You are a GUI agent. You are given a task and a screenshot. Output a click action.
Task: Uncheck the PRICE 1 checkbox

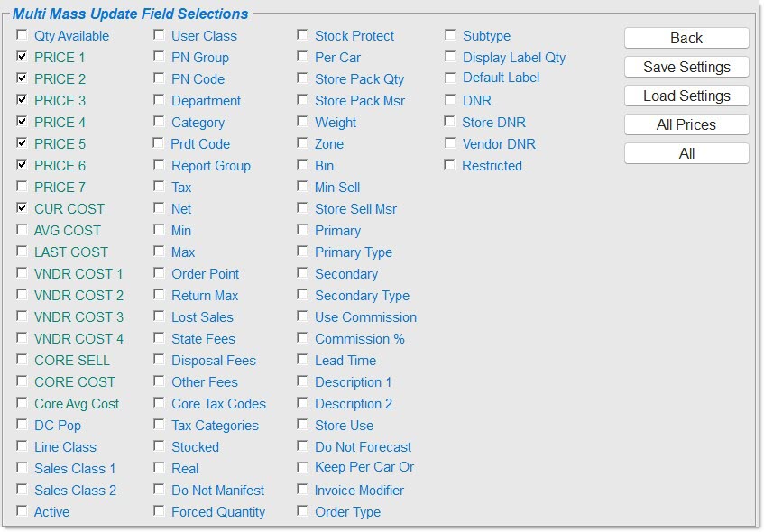22,57
